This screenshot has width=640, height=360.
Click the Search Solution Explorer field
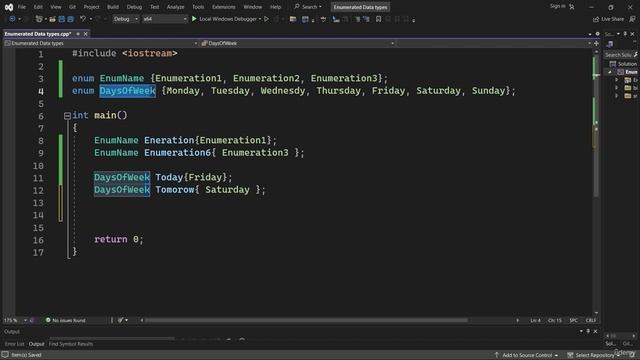click(621, 55)
